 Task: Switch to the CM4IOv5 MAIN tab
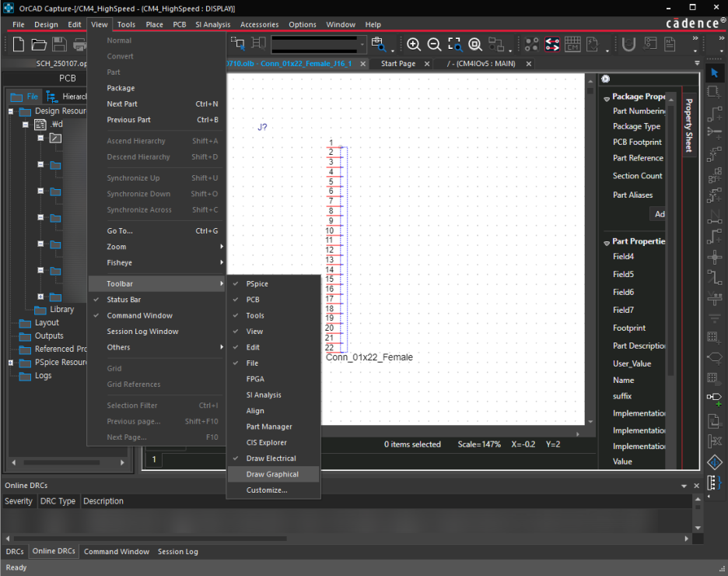coord(481,64)
